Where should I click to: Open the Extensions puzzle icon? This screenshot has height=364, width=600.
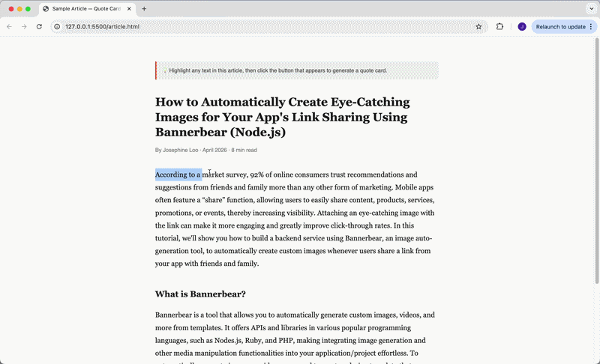pos(499,27)
